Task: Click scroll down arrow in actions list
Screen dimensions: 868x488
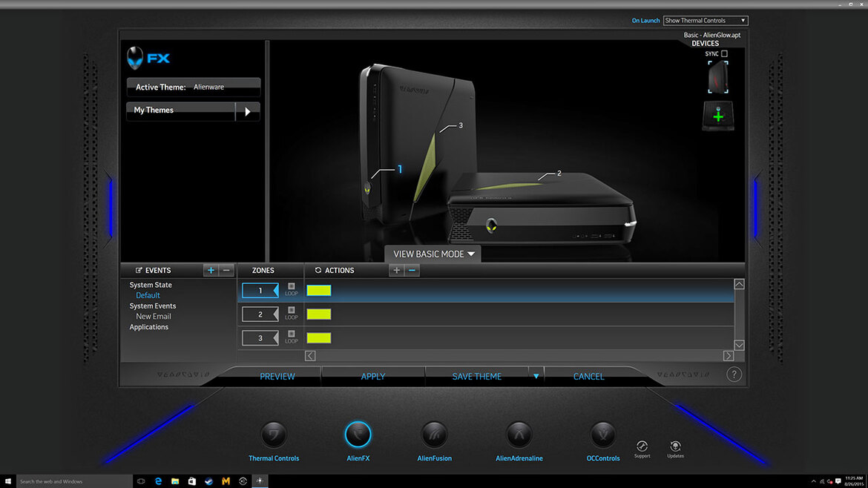Action: (739, 346)
